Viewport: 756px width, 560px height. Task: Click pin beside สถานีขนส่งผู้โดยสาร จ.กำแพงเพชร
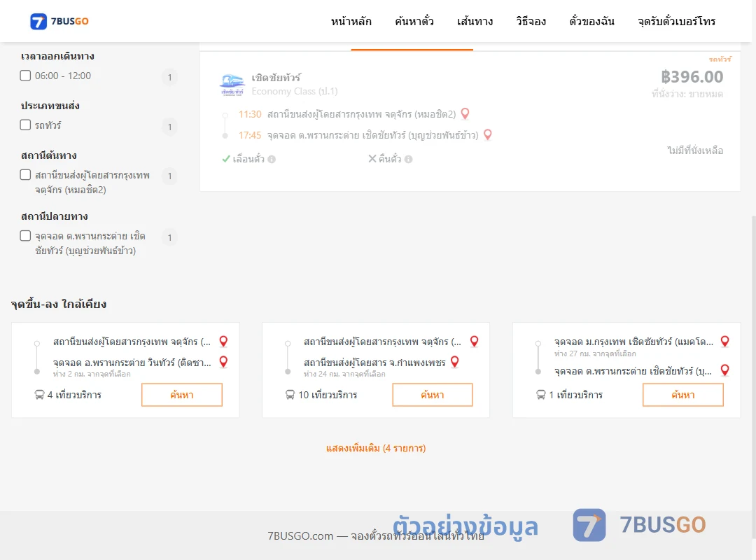455,362
